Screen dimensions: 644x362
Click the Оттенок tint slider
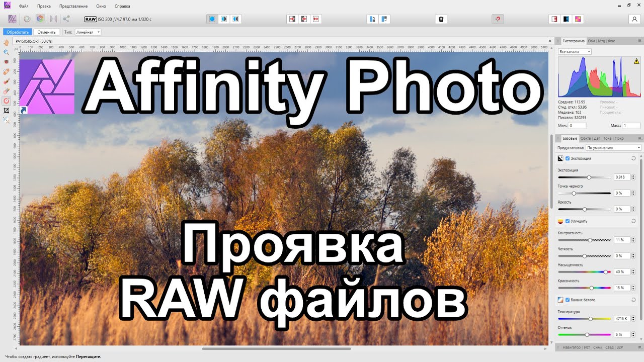(585, 334)
